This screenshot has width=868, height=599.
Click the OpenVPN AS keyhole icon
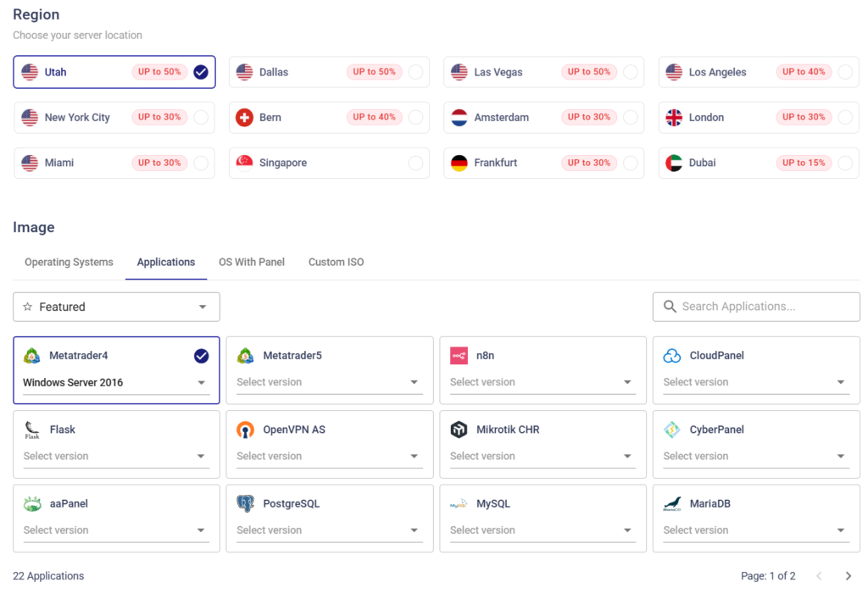click(x=246, y=430)
